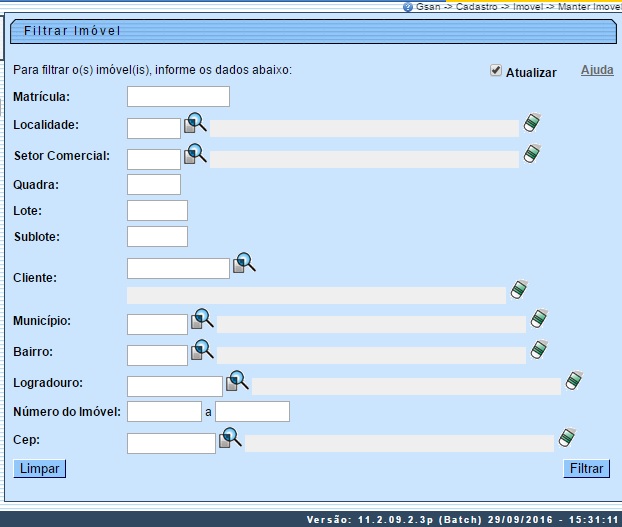Open the Bairro search magnifier icon
This screenshot has height=527, width=622.
(x=202, y=351)
